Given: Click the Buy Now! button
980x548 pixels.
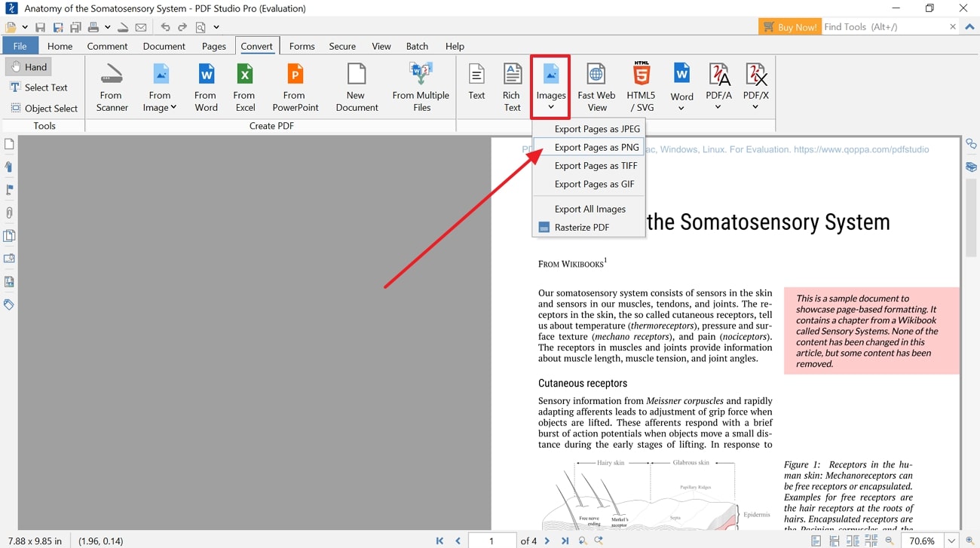Looking at the screenshot, I should 789,27.
